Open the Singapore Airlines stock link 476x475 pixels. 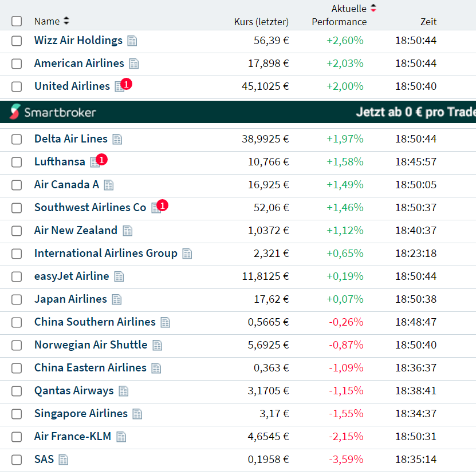pyautogui.click(x=81, y=413)
